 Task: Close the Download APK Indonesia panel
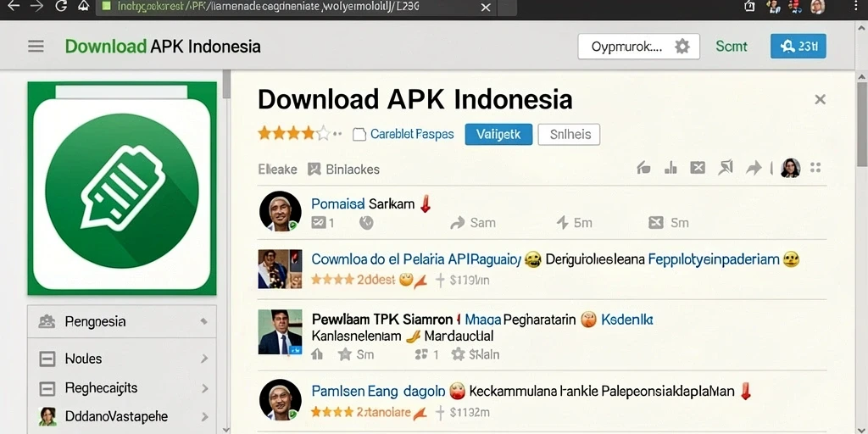click(x=820, y=100)
